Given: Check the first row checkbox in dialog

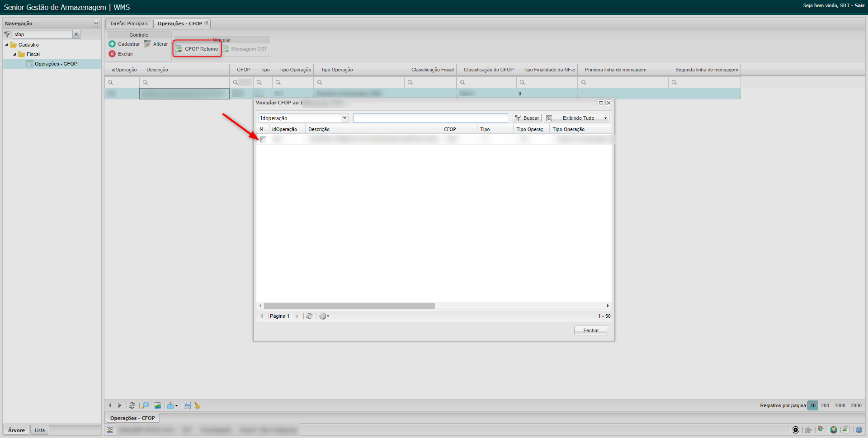Looking at the screenshot, I should point(264,140).
